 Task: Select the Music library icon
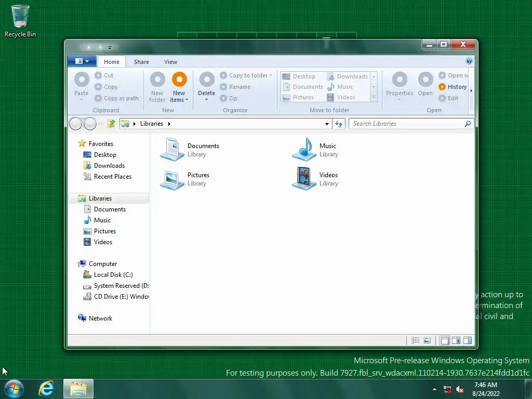click(x=304, y=150)
